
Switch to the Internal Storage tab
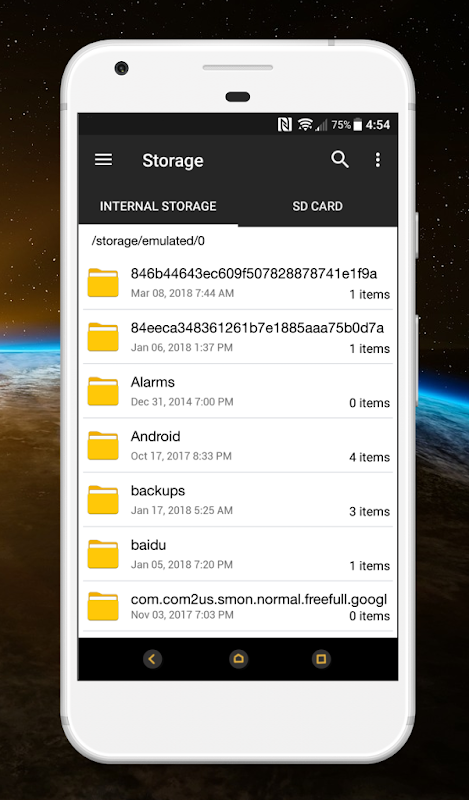pos(158,206)
